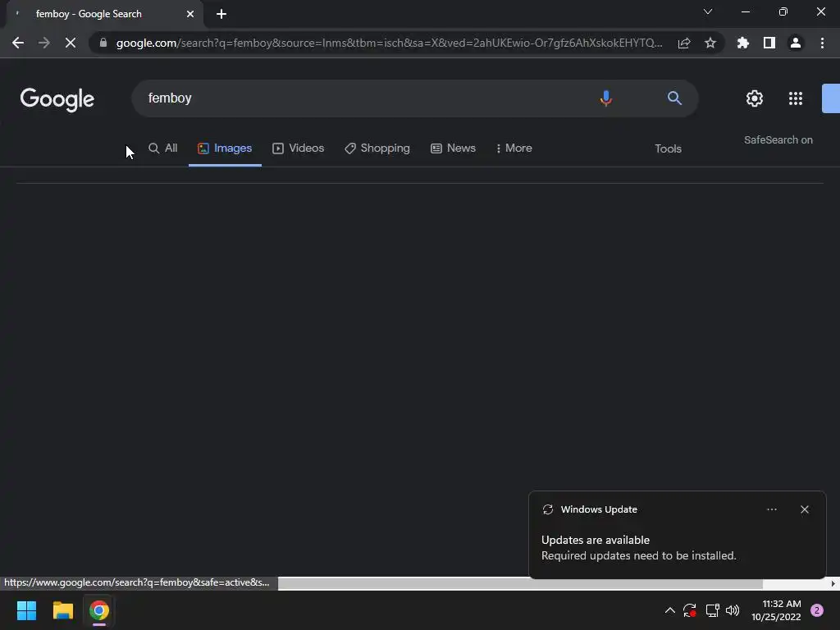Open the notification count badge
Screen dimensions: 840x630
[817, 610]
